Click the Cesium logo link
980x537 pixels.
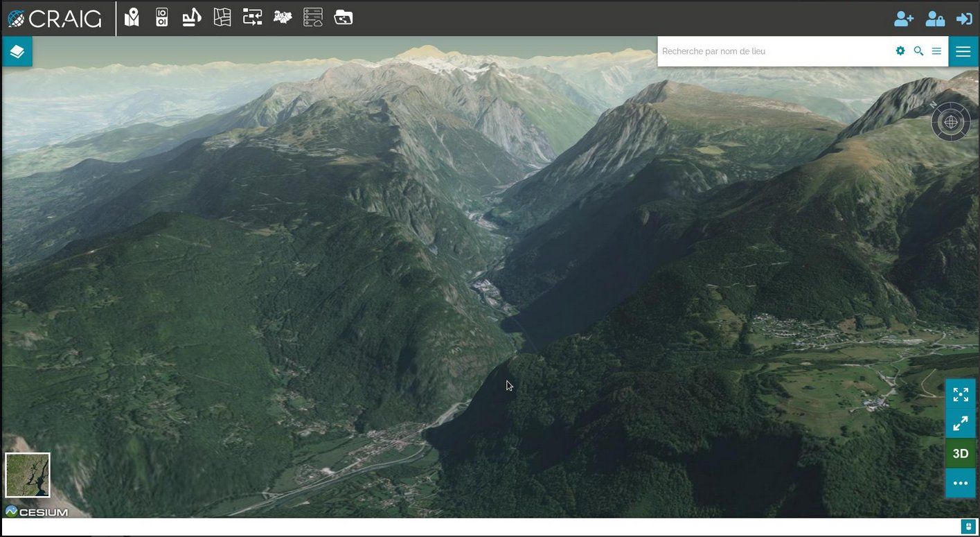click(x=37, y=512)
